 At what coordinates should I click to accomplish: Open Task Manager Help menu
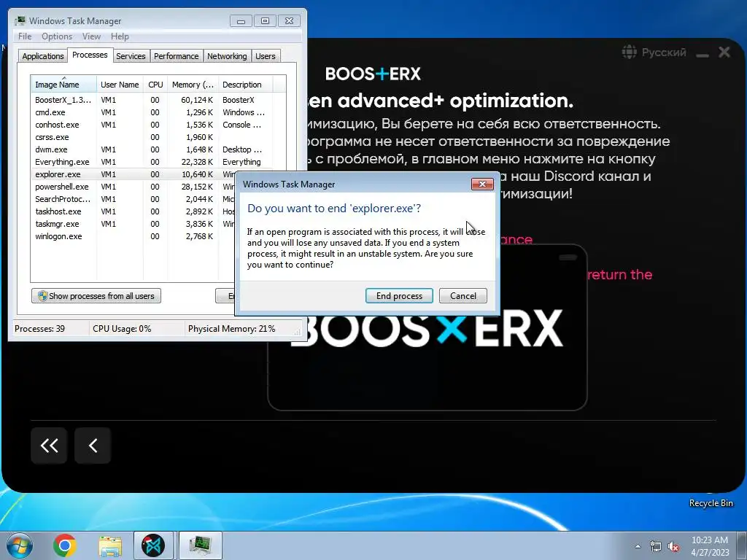pos(120,36)
